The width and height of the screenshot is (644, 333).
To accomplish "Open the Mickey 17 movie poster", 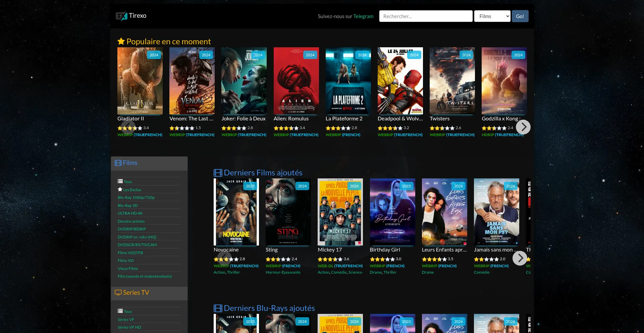I will 340,212.
